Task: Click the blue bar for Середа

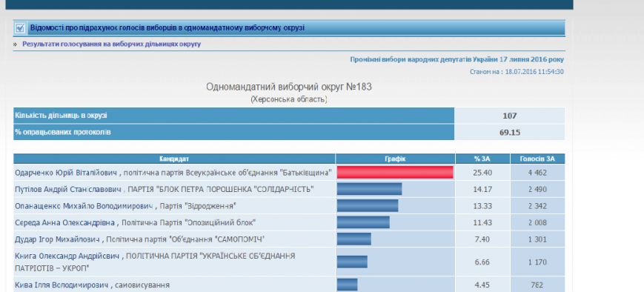Action: coord(363,222)
